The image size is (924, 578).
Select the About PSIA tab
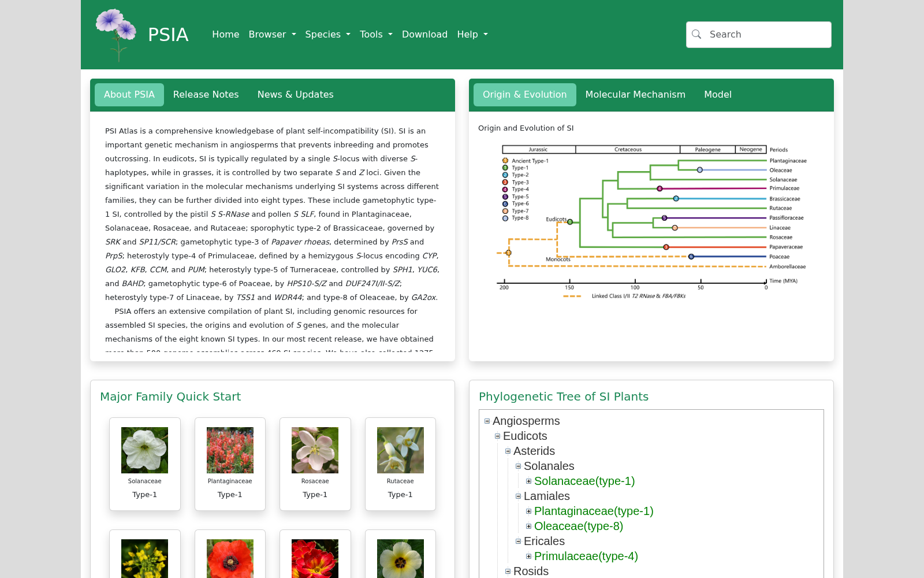129,95
